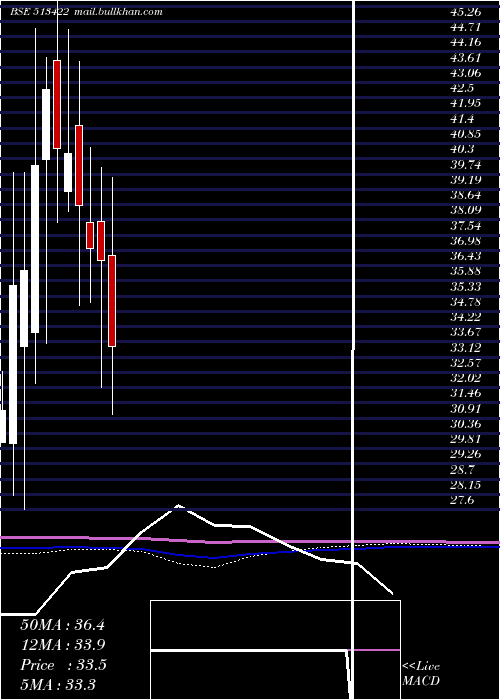Select the 39.74 price axis label

coord(465,165)
